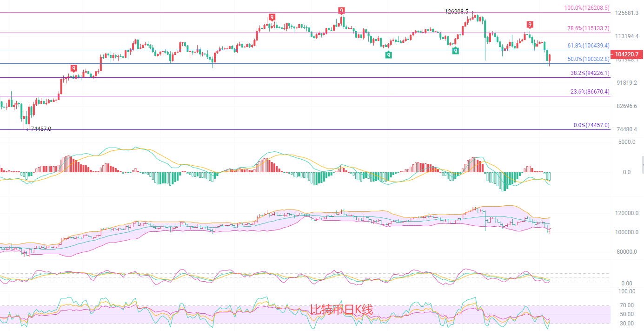Click the 比特币日K线 chart title text
The width and height of the screenshot is (644, 331).
pyautogui.click(x=341, y=310)
